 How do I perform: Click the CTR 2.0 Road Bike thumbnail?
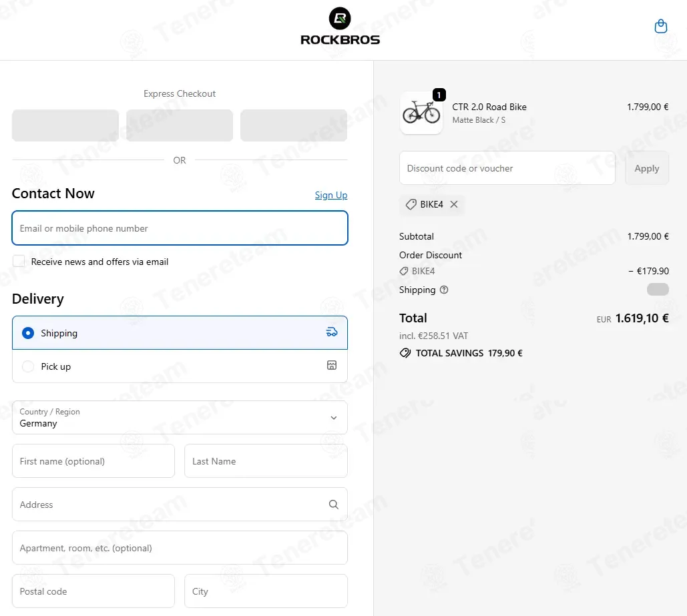coord(421,113)
